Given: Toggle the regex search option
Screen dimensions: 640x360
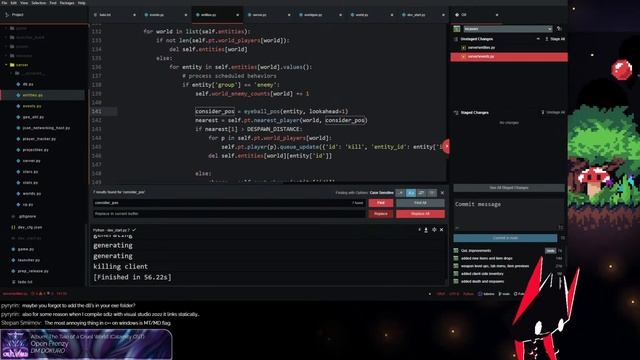Looking at the screenshot, I should click(x=400, y=193).
